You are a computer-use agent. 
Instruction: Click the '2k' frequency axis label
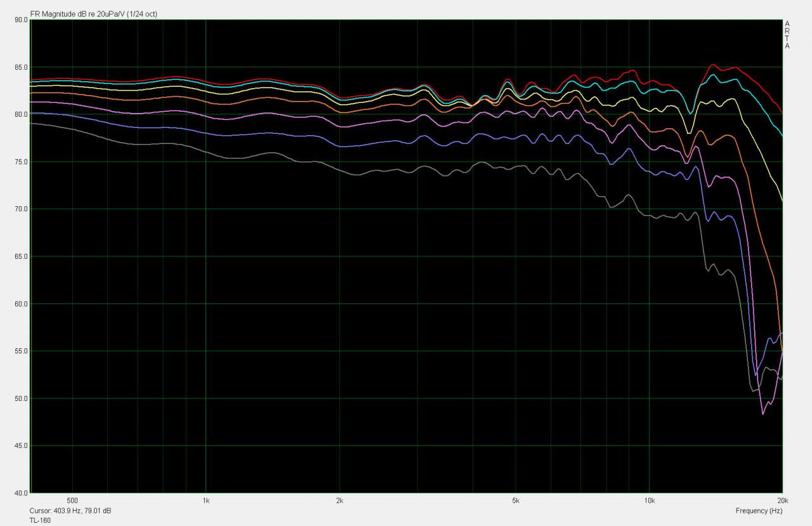pyautogui.click(x=339, y=501)
